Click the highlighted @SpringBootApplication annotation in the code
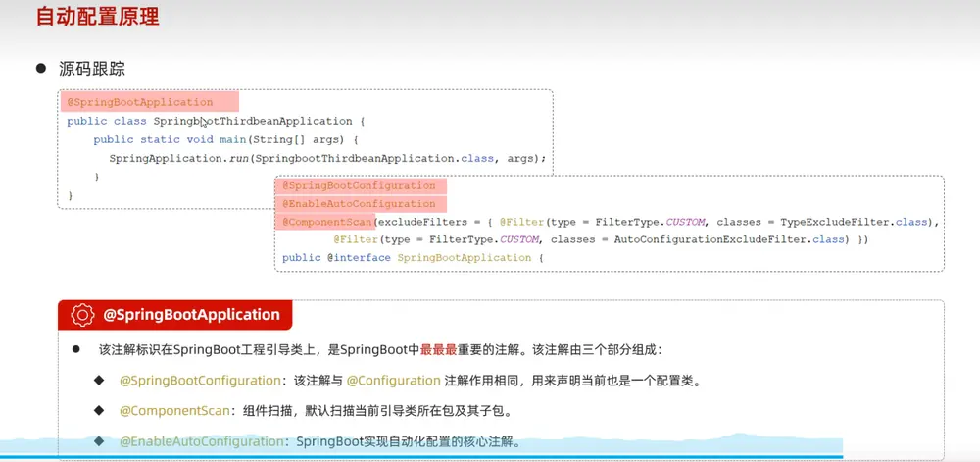Image resolution: width=980 pixels, height=462 pixels. point(140,102)
